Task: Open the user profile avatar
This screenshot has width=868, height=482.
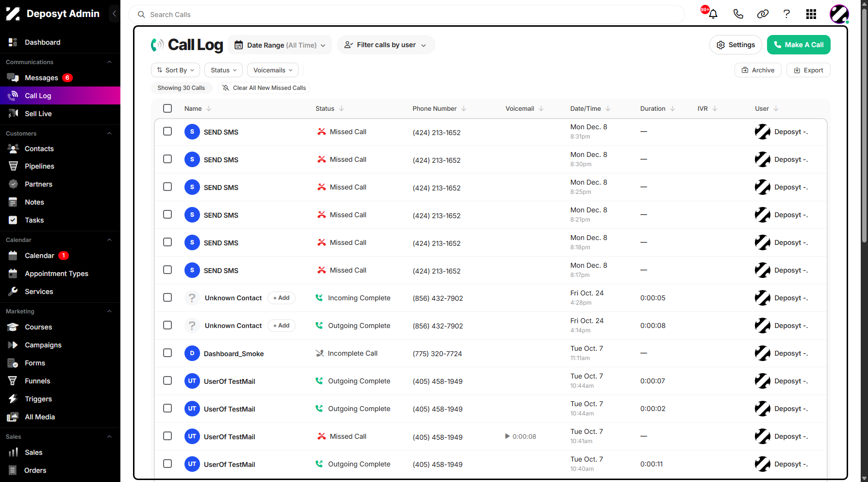Action: tap(839, 14)
